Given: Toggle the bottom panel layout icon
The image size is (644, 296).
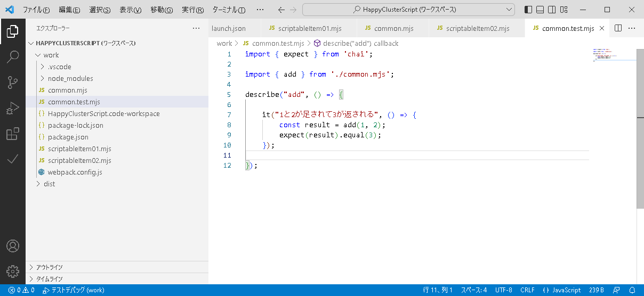Looking at the screenshot, I should point(540,10).
